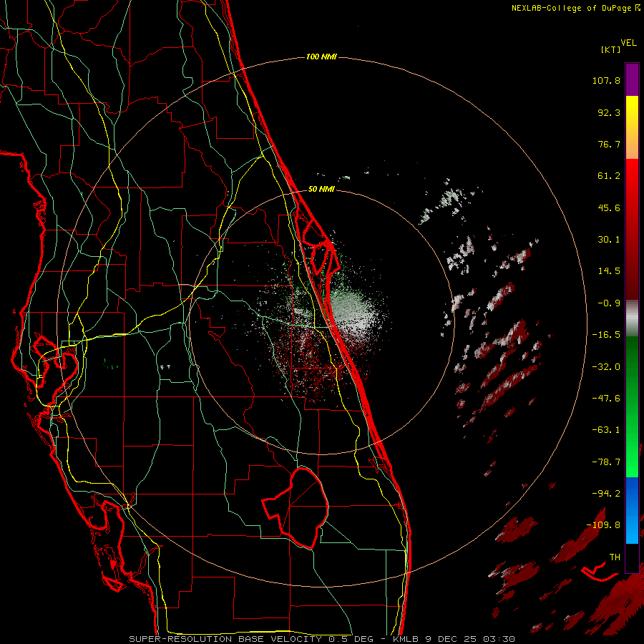Click the 100 NMI range ring label
The height and width of the screenshot is (644, 644).
(321, 57)
